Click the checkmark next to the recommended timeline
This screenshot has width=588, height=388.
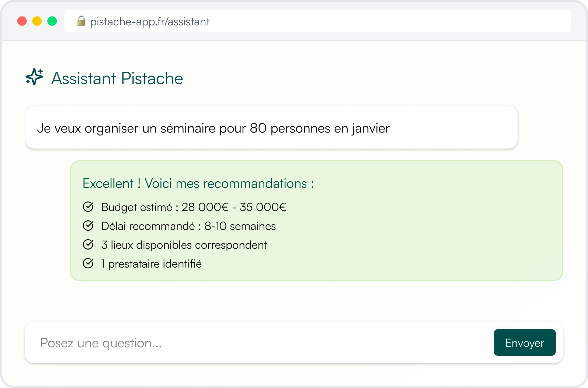pyautogui.click(x=88, y=226)
